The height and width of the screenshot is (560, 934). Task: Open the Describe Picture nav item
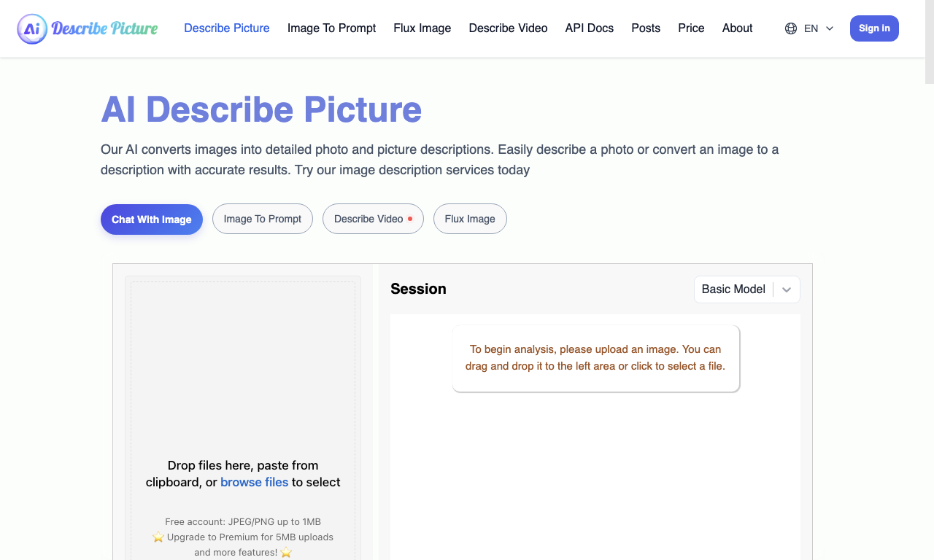227,28
